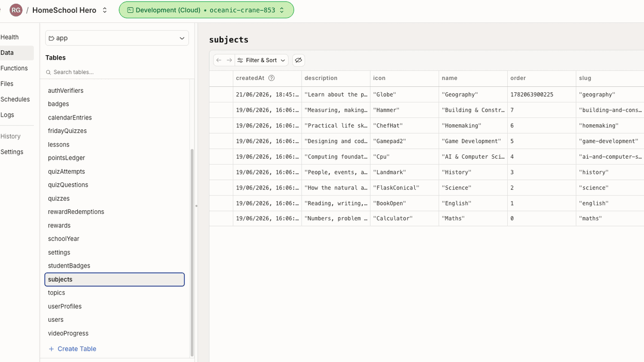This screenshot has height=362, width=644.
Task: Open the schoolYear table
Action: click(114, 239)
